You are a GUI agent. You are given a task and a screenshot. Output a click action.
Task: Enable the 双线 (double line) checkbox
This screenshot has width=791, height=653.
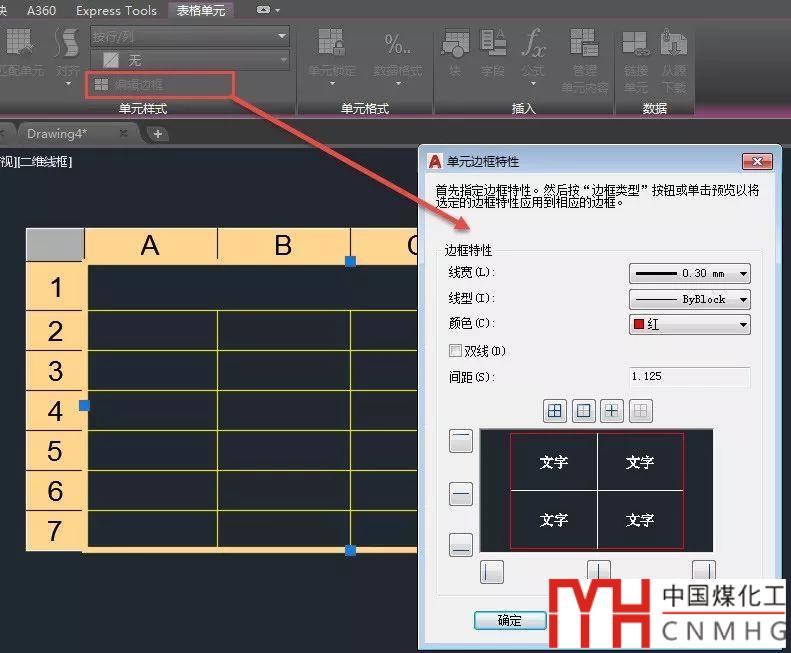[x=456, y=351]
